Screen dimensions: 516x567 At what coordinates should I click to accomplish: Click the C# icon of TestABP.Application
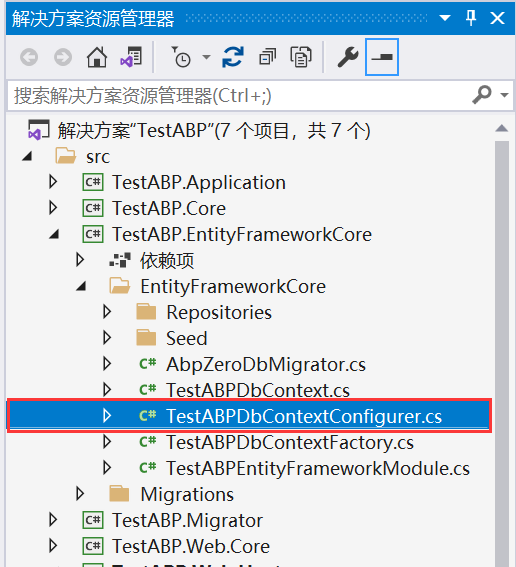click(x=93, y=182)
